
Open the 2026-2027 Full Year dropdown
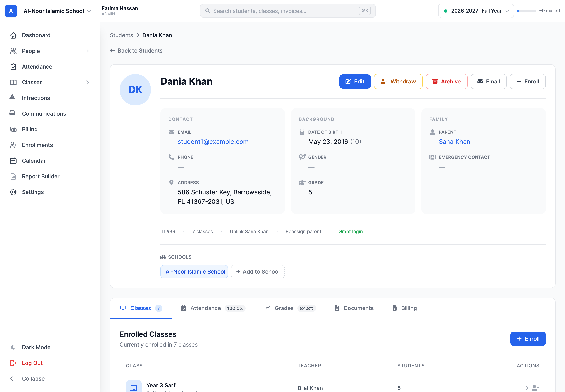click(x=476, y=11)
